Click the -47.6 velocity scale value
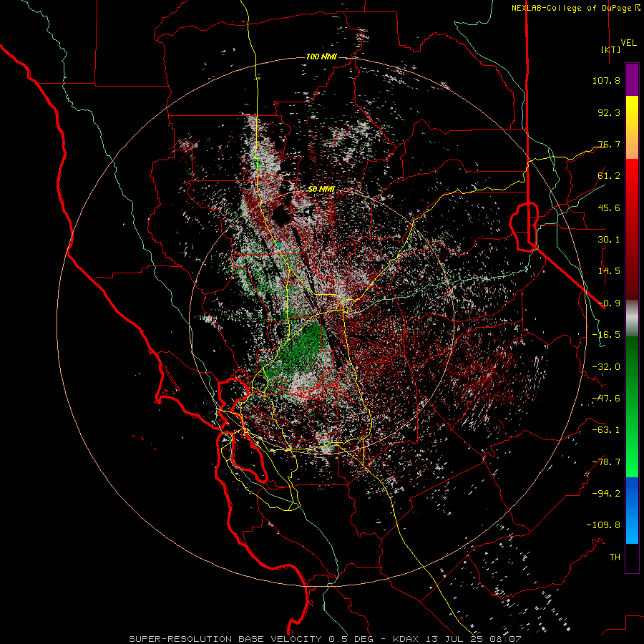Screen dimensions: 644x644 [x=606, y=399]
